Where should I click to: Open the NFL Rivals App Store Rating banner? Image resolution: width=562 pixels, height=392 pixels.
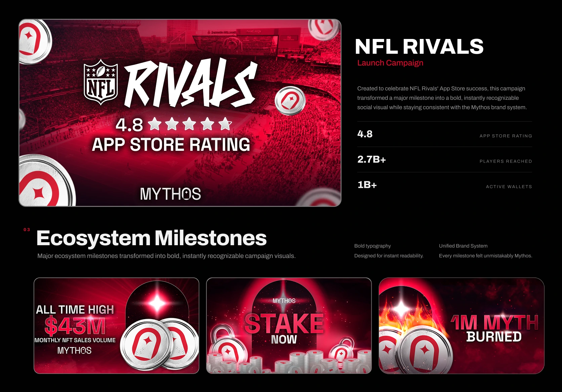point(180,113)
